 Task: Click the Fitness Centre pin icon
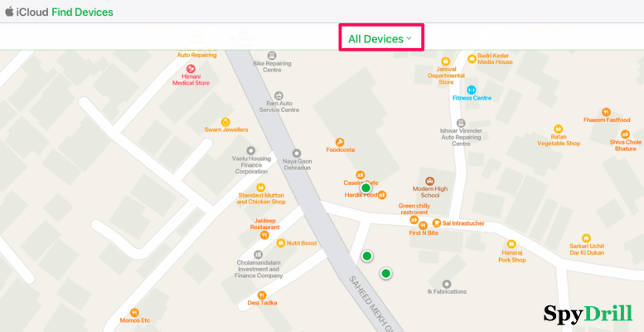tap(472, 90)
